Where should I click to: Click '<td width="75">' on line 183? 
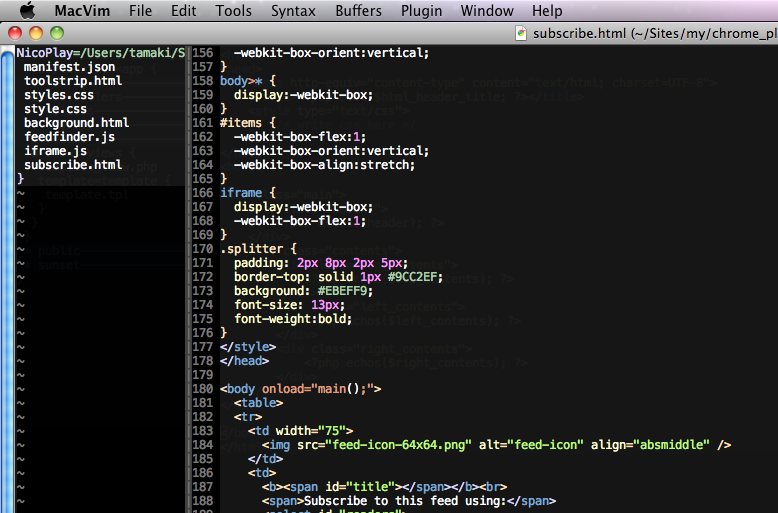pyautogui.click(x=300, y=431)
